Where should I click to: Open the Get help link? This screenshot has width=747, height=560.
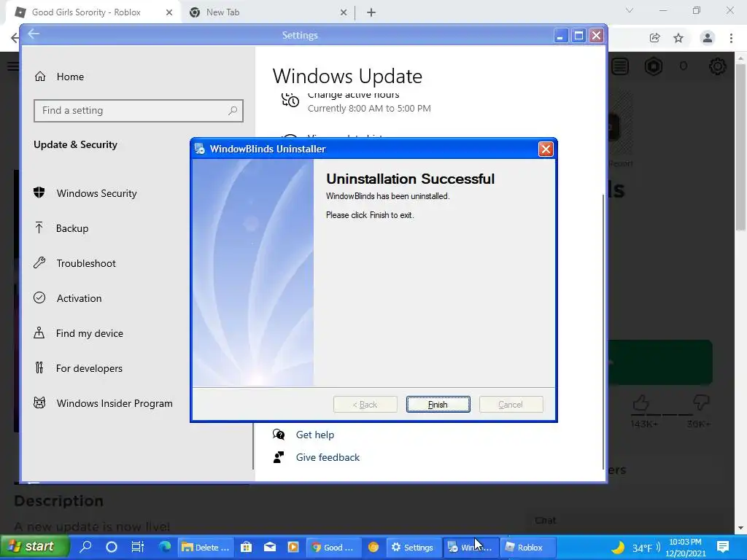(315, 435)
